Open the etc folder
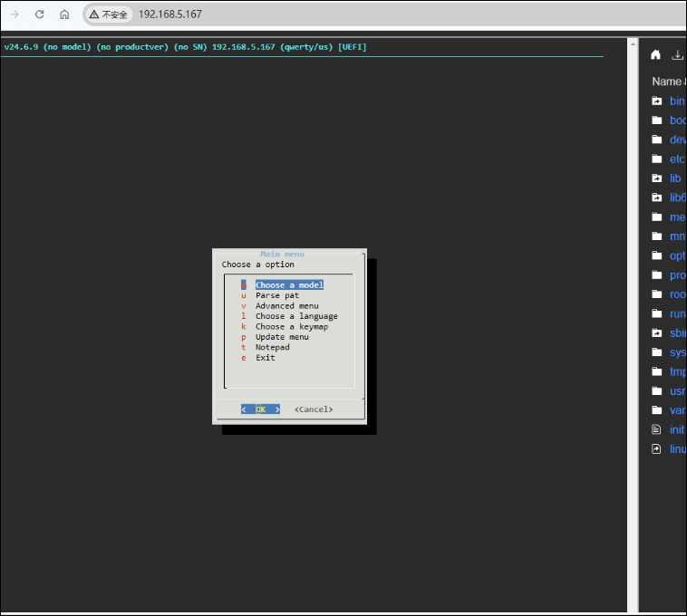The height and width of the screenshot is (616, 687). (x=676, y=159)
